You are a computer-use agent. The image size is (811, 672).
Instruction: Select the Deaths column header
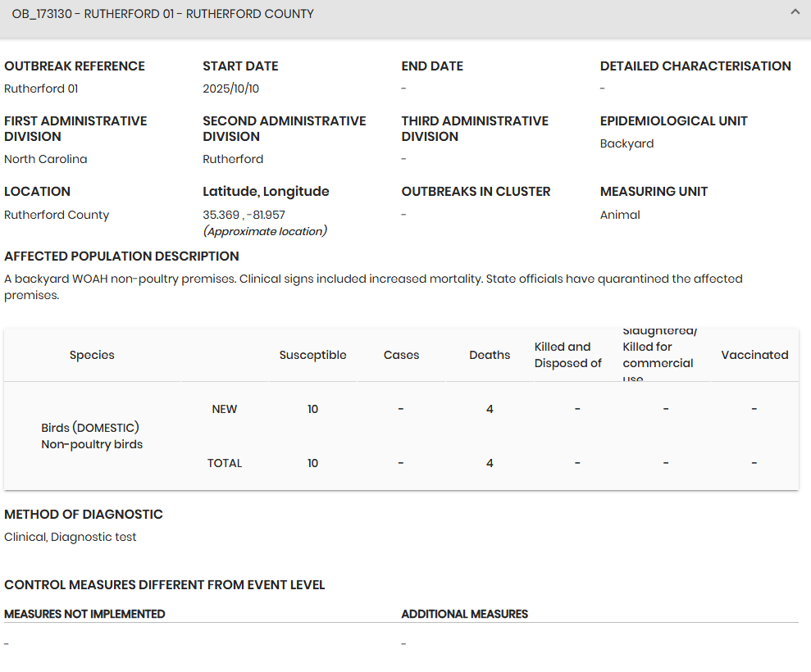[x=490, y=355]
